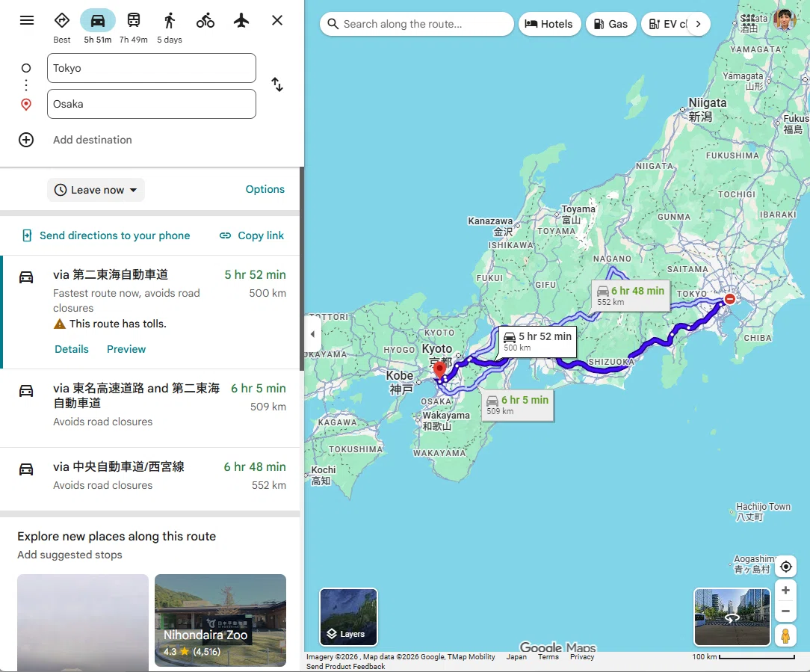Click the Tokyo origin marker on map
810x672 pixels.
(x=729, y=299)
